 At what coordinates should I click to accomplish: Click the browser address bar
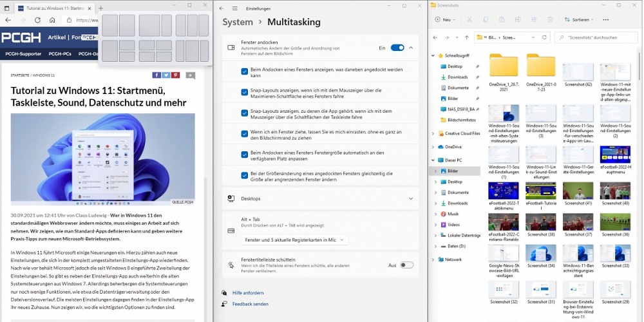[80, 20]
